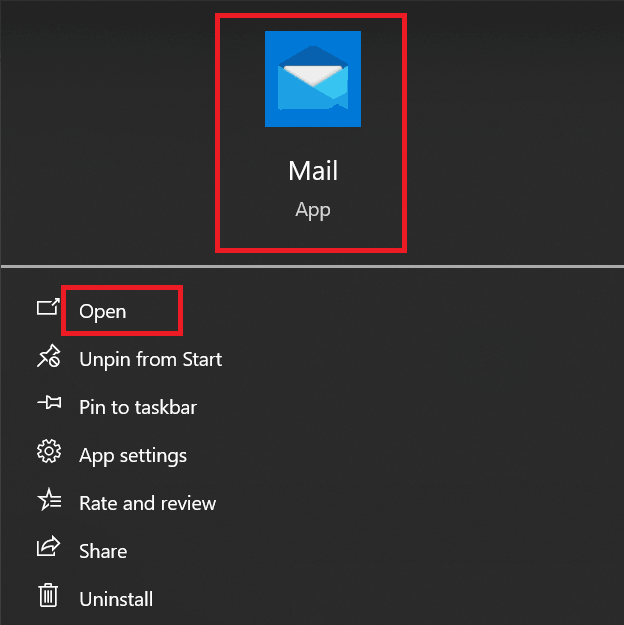624x625 pixels.
Task: Select the Share option
Action: click(103, 552)
